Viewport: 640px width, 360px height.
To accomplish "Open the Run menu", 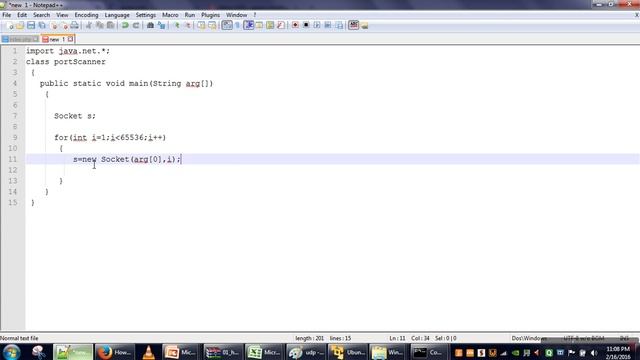I will (190, 15).
